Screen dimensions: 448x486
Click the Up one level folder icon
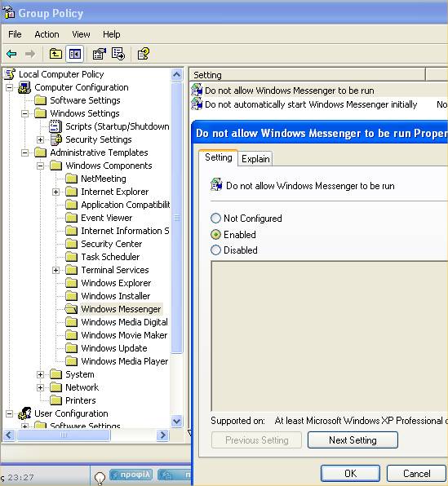55,54
